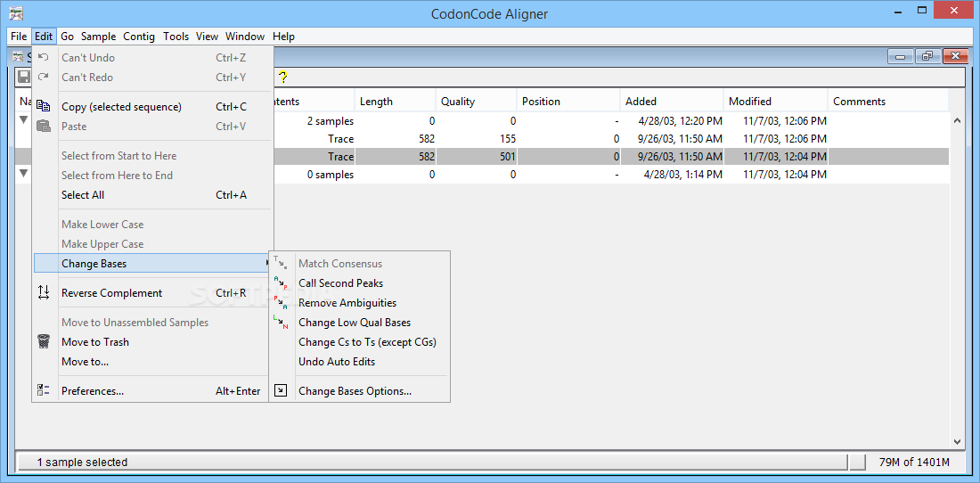The height and width of the screenshot is (483, 980).
Task: Click the "2 samples" contents cell
Action: coord(330,121)
